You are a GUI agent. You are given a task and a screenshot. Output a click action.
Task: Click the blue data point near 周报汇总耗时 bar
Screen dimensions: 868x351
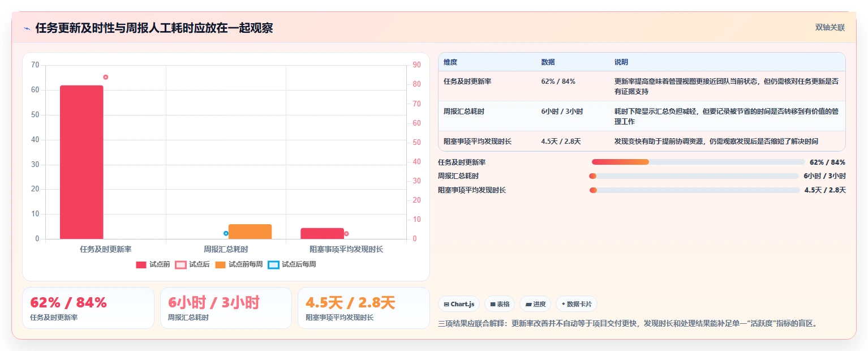[x=226, y=233]
